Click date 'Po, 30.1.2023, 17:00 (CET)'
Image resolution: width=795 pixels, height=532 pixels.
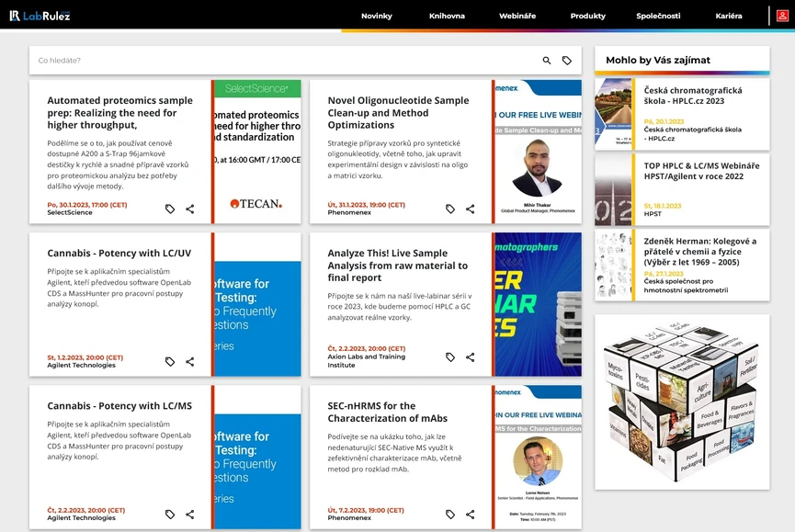(x=87, y=205)
